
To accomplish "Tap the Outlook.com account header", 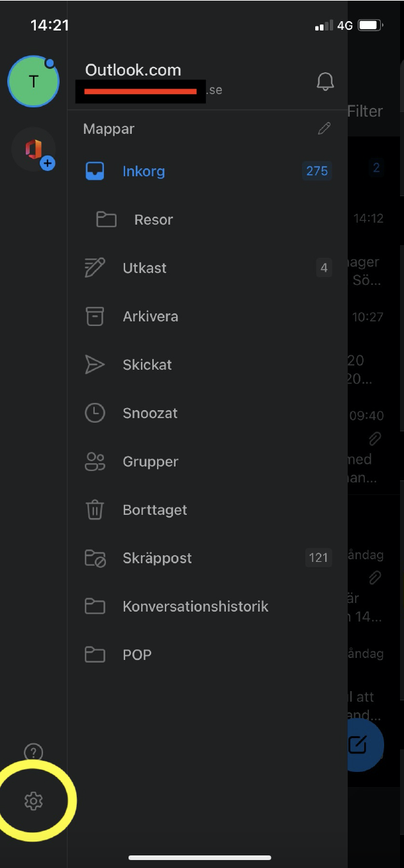I will pos(133,70).
